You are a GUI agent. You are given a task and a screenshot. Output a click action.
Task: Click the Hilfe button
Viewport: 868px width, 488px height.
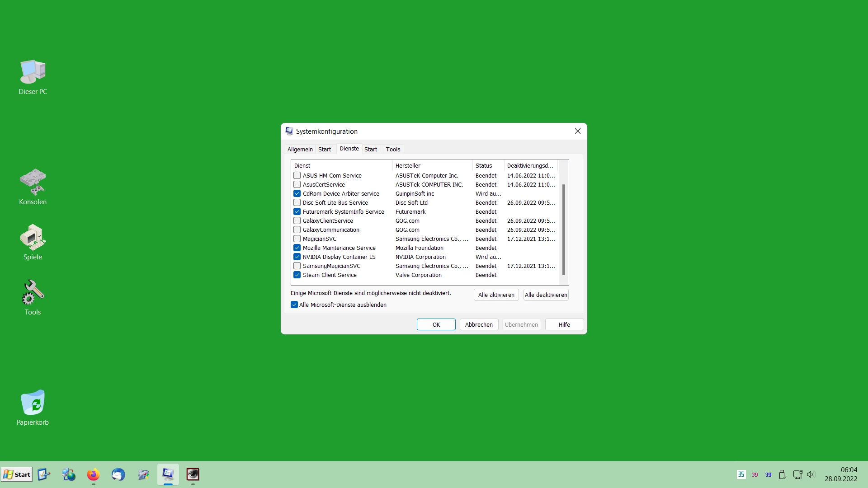click(x=564, y=325)
